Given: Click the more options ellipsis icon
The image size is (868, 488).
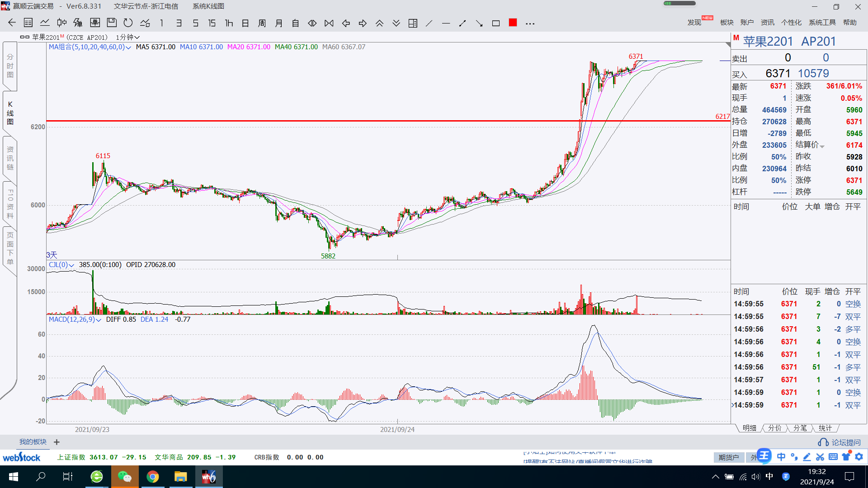Looking at the screenshot, I should pos(530,23).
